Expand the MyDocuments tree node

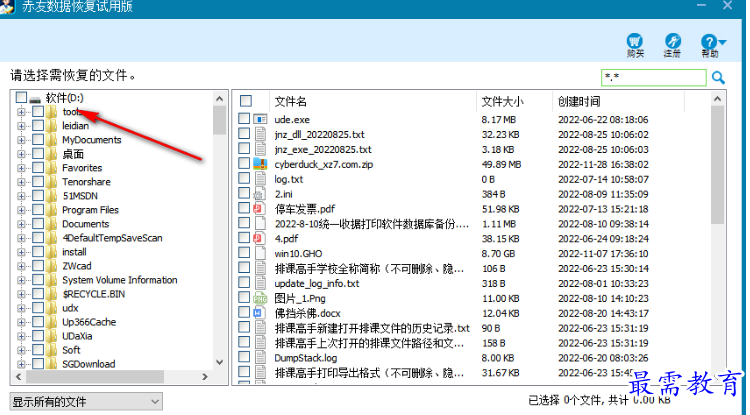(21, 140)
